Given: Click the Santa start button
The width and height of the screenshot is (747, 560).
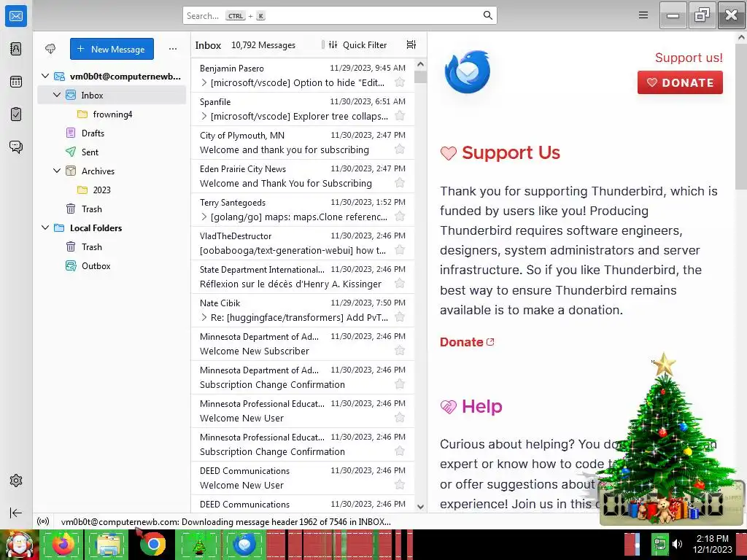Looking at the screenshot, I should pyautogui.click(x=19, y=544).
